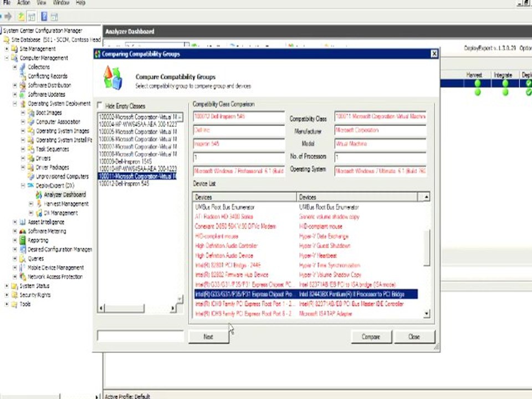Open the Window menu

coord(62,2)
